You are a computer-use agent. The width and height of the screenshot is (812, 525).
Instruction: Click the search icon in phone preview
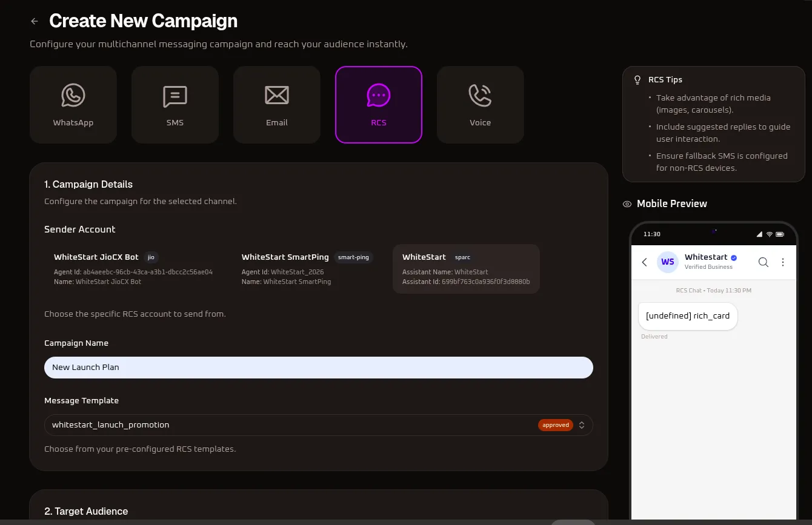pyautogui.click(x=764, y=262)
